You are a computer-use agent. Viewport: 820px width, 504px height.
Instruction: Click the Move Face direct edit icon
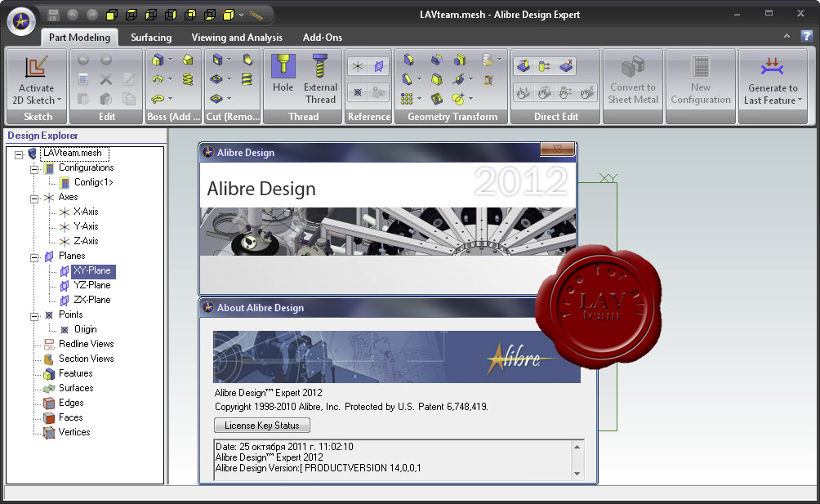(x=545, y=66)
